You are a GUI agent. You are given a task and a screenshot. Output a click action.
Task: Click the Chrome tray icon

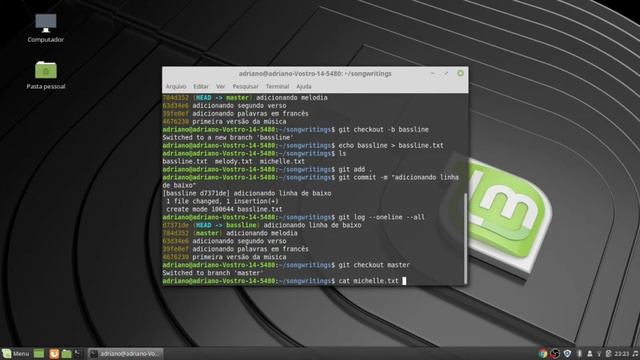coord(543,353)
